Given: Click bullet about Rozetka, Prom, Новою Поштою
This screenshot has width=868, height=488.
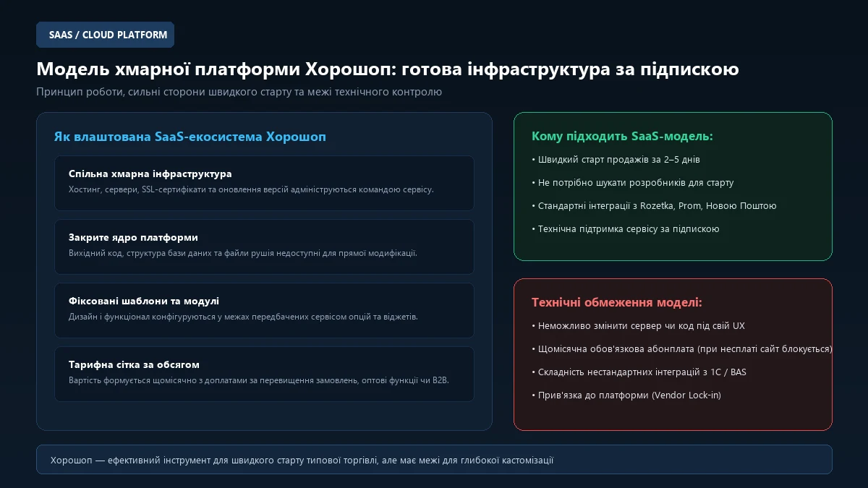Looking at the screenshot, I should (x=654, y=206).
